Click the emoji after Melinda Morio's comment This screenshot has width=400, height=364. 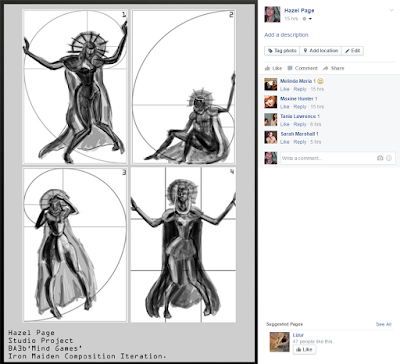(320, 81)
